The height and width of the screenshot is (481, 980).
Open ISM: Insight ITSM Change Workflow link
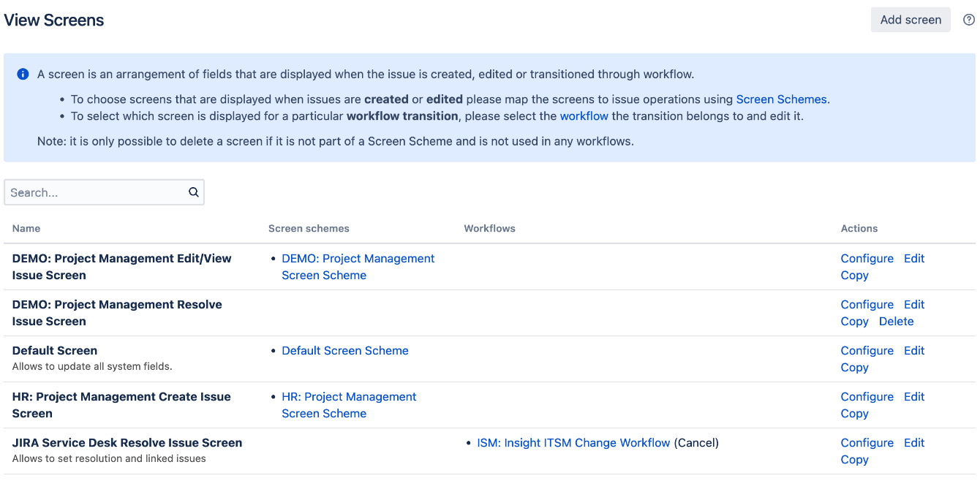click(573, 443)
